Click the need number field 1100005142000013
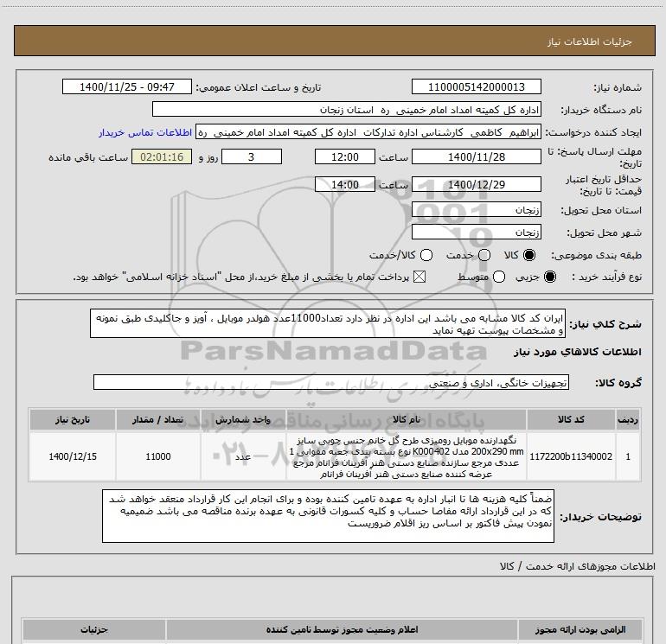Image resolution: width=666 pixels, height=644 pixels. coord(476,86)
